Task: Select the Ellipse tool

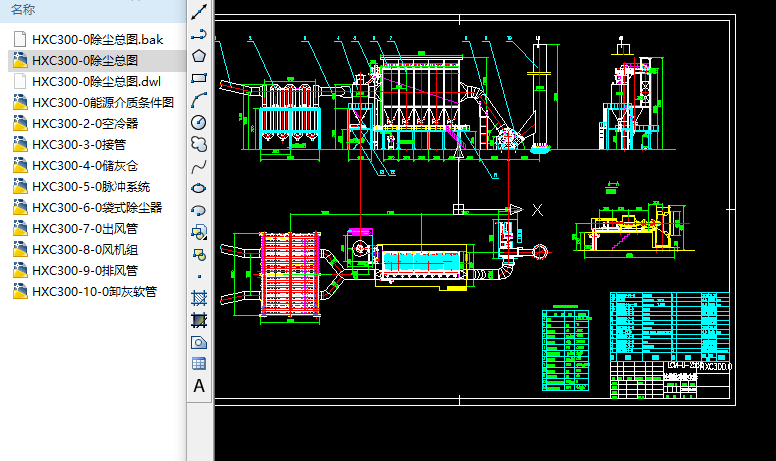Action: coord(199,187)
